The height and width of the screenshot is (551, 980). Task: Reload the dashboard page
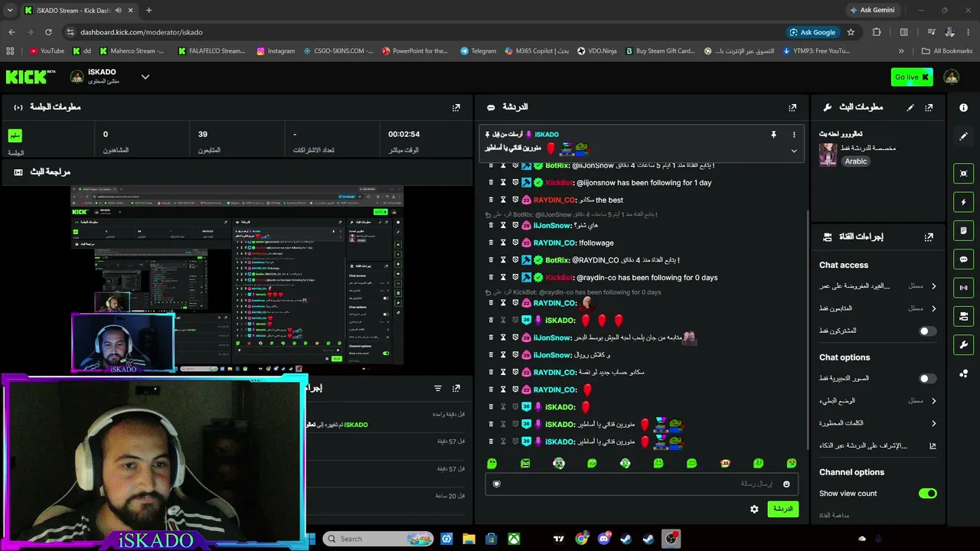[x=48, y=32]
